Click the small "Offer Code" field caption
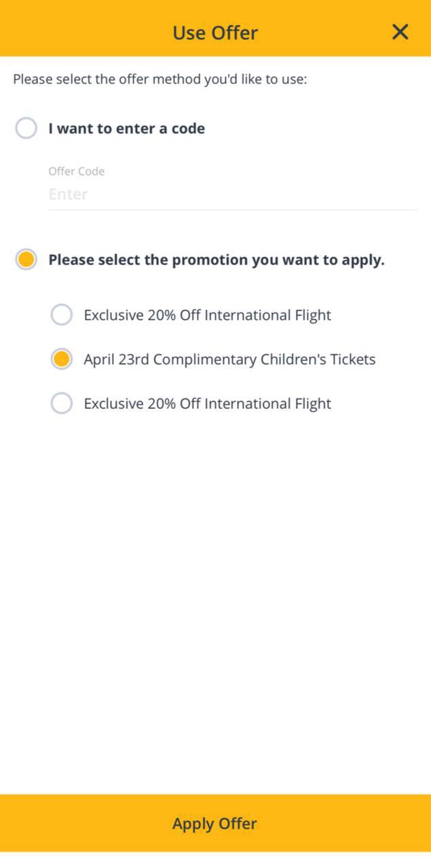Viewport: 431px width, 868px height. (76, 172)
